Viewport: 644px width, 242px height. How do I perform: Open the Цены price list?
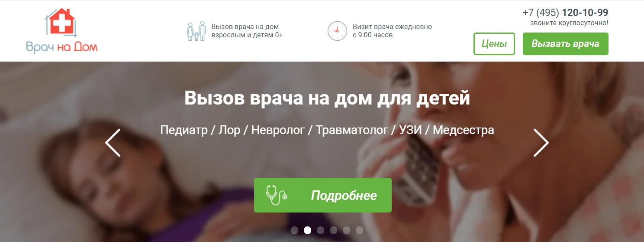(494, 44)
